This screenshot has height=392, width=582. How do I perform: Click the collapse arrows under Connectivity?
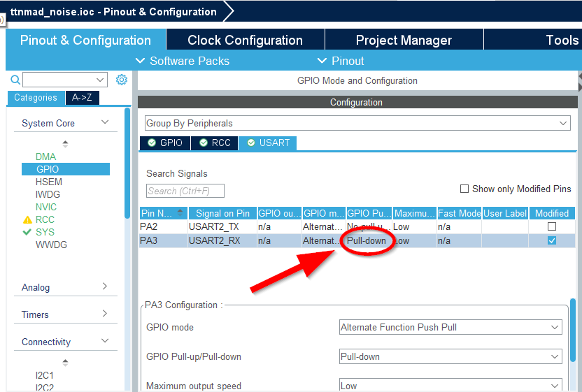click(x=66, y=363)
